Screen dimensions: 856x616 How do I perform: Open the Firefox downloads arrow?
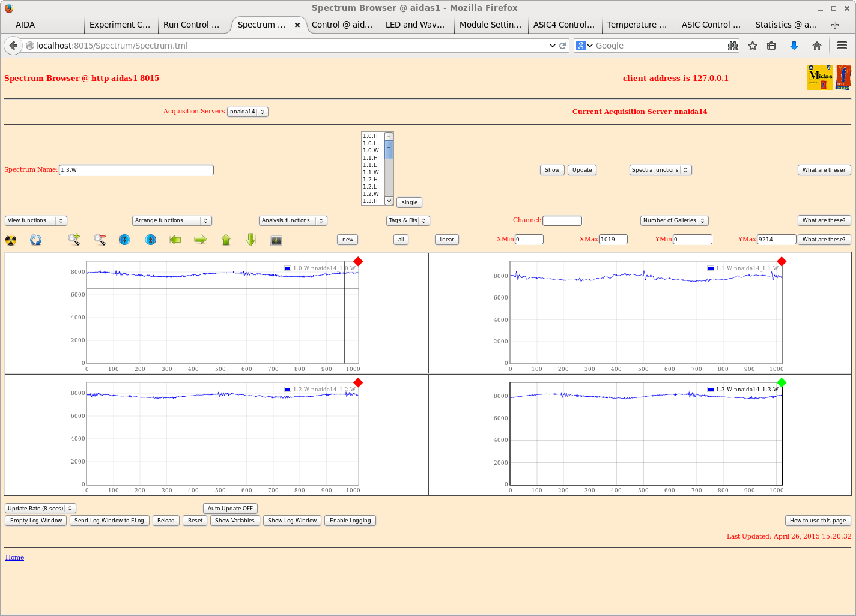(x=794, y=46)
